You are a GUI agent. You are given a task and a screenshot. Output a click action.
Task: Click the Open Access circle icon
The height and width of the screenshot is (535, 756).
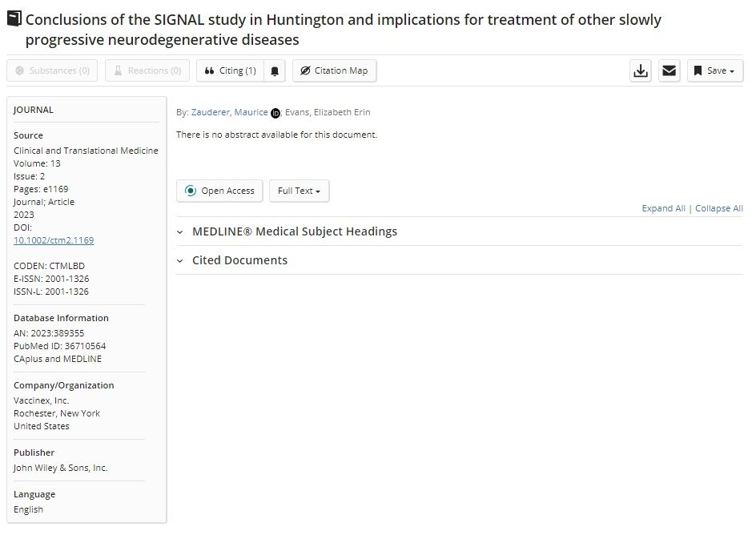tap(191, 191)
